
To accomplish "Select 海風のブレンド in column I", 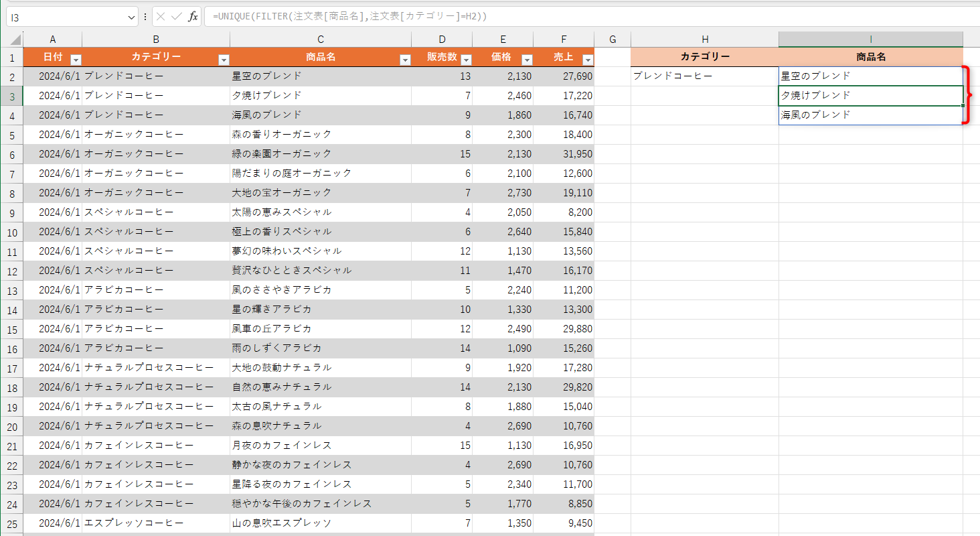I will click(x=871, y=115).
